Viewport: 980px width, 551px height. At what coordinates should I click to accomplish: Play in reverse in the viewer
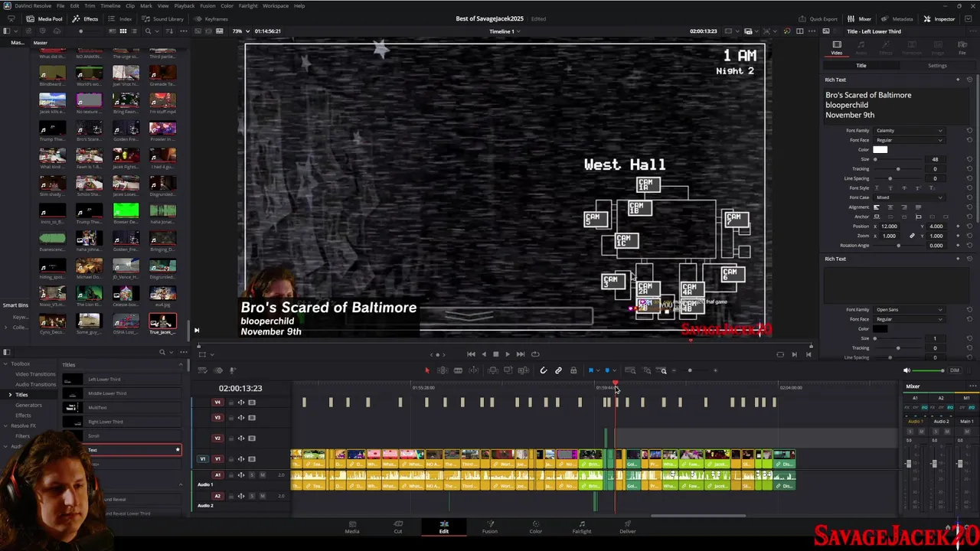tap(483, 354)
